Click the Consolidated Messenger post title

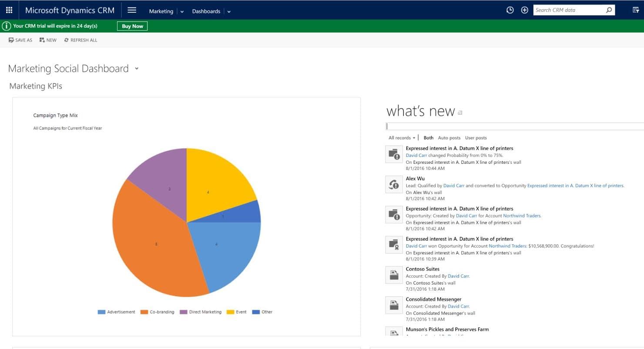[433, 299]
